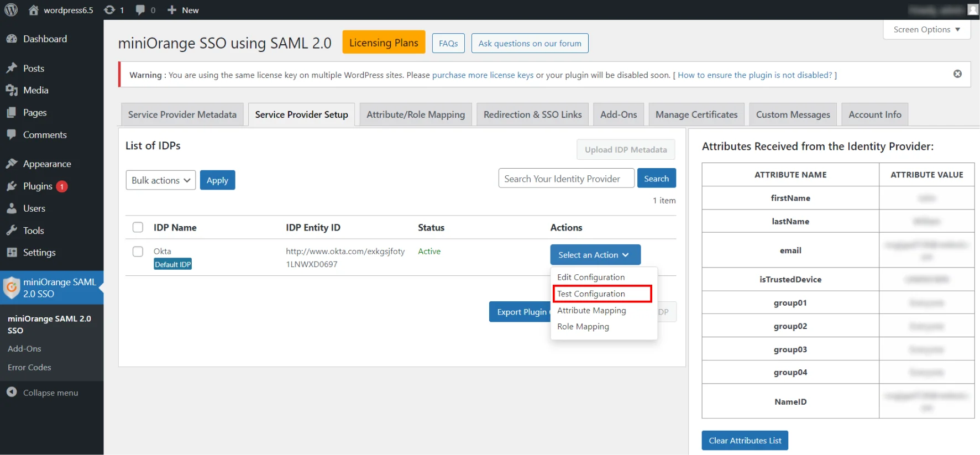Screen dimensions: 980x455
Task: Click the Okta IDP name
Action: click(163, 251)
